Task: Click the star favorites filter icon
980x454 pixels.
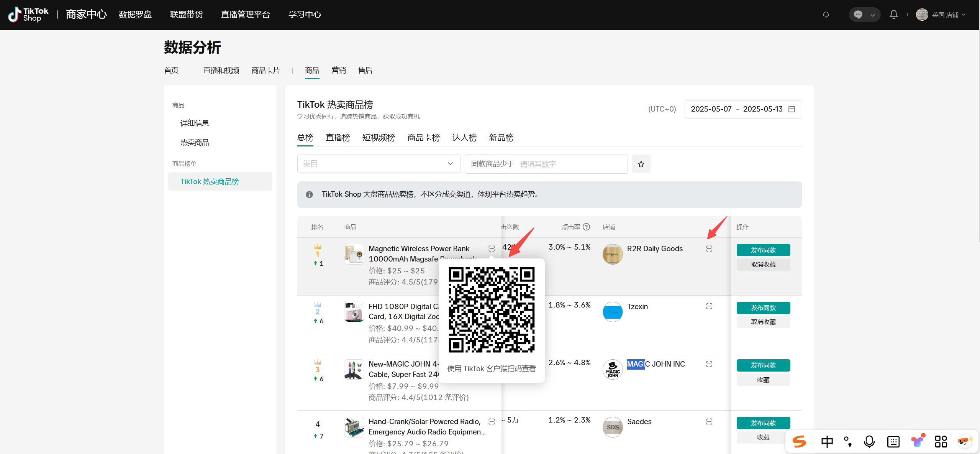Action: click(x=641, y=164)
